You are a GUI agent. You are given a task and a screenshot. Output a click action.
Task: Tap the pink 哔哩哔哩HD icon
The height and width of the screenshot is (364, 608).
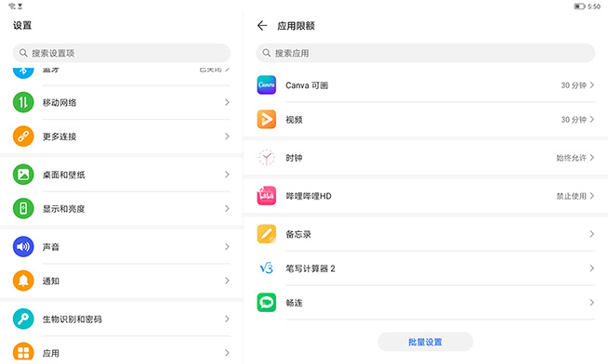[x=267, y=196]
